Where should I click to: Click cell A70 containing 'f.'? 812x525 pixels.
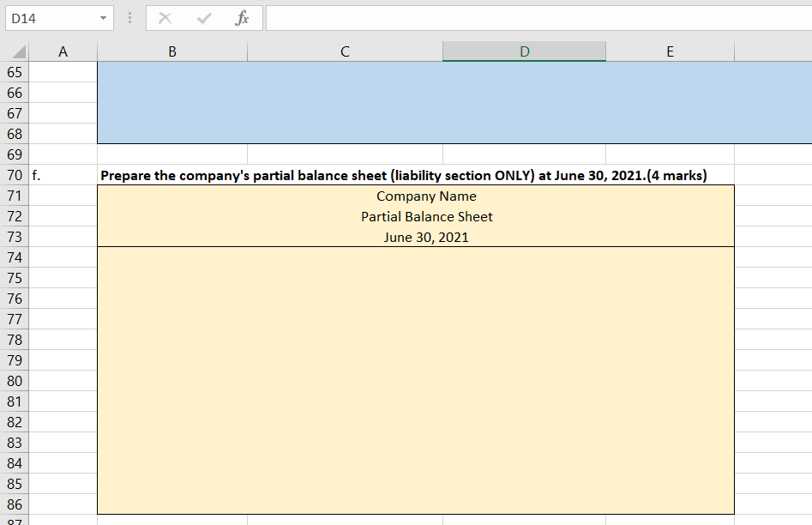point(63,175)
